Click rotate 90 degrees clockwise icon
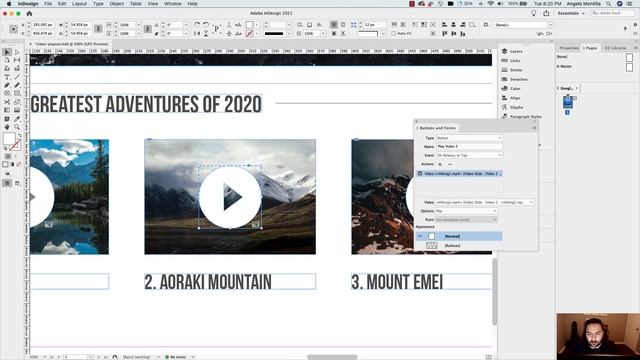640x360 pixels. click(197, 25)
